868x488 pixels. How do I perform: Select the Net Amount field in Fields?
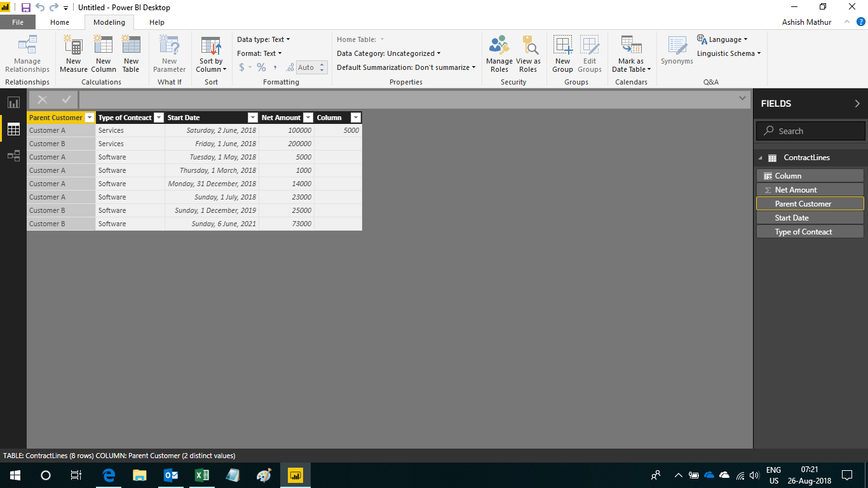click(810, 190)
